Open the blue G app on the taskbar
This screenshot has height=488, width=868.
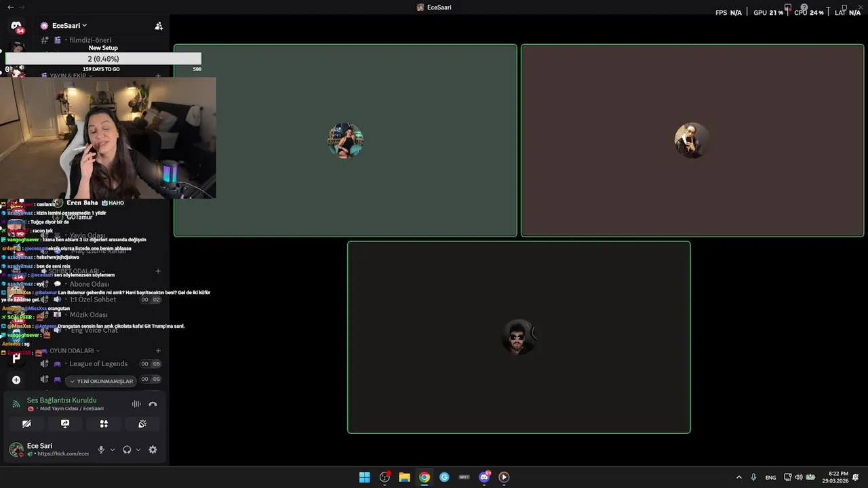point(444,477)
